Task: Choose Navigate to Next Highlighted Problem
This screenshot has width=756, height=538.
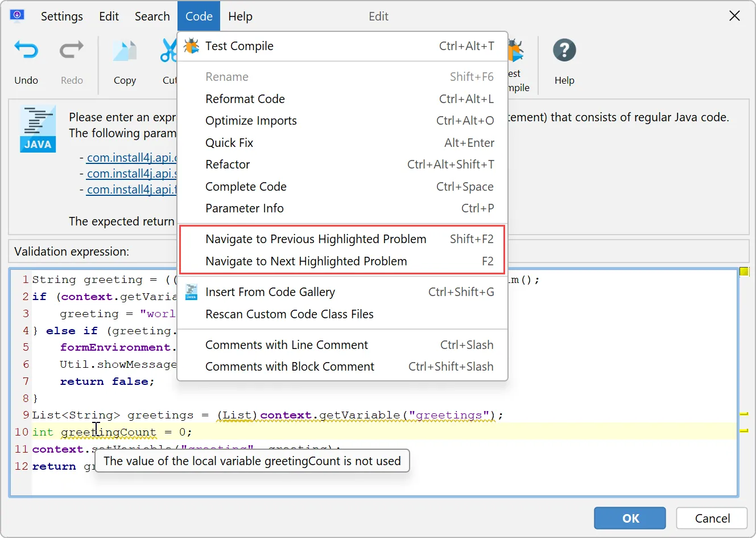Action: [x=342, y=261]
